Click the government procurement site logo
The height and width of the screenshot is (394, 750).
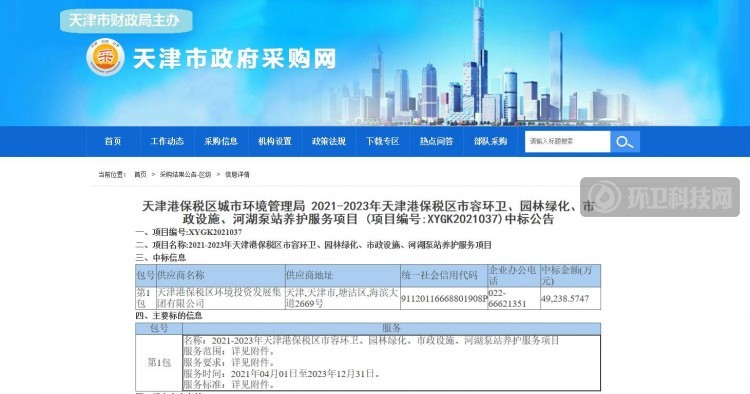(x=105, y=57)
